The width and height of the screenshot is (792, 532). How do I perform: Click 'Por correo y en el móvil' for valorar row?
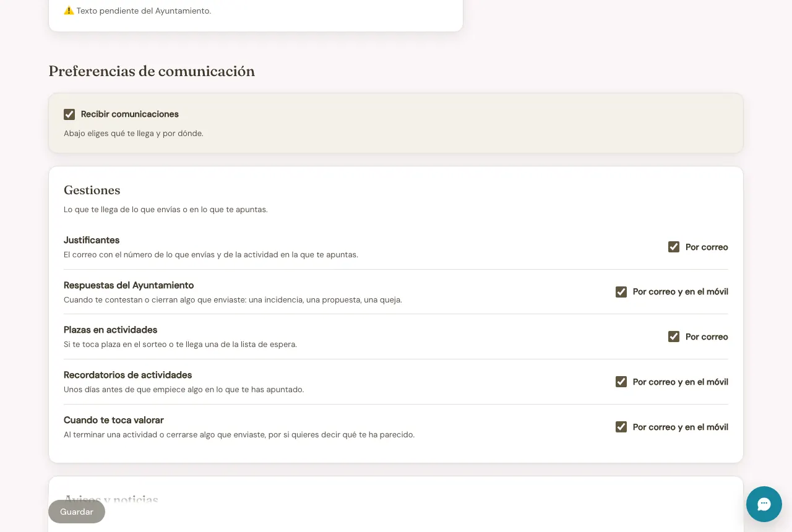coord(681,427)
